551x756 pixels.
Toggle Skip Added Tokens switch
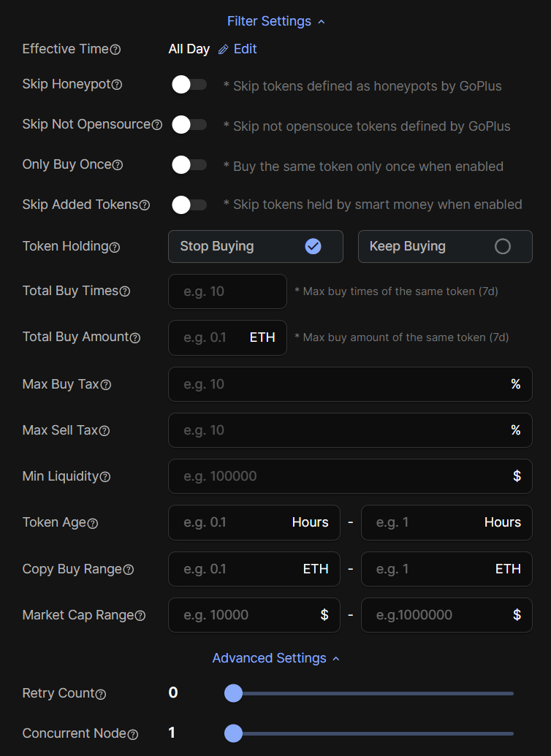click(189, 205)
